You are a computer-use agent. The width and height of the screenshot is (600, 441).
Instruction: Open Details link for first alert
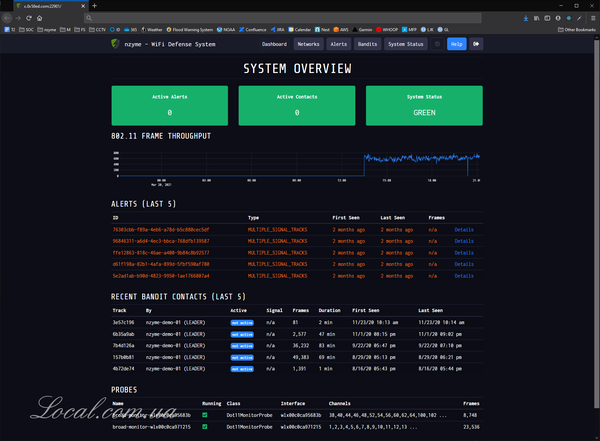point(464,229)
